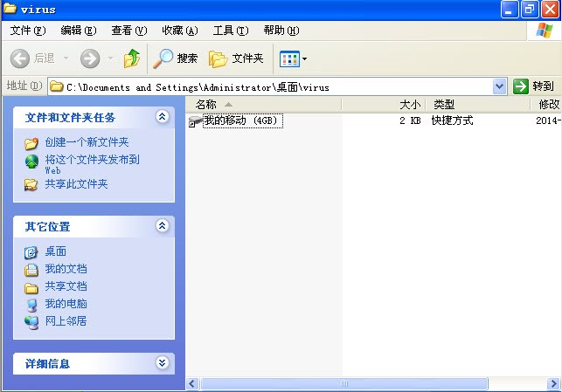Restore down the virus window
562x392 pixels.
530,10
